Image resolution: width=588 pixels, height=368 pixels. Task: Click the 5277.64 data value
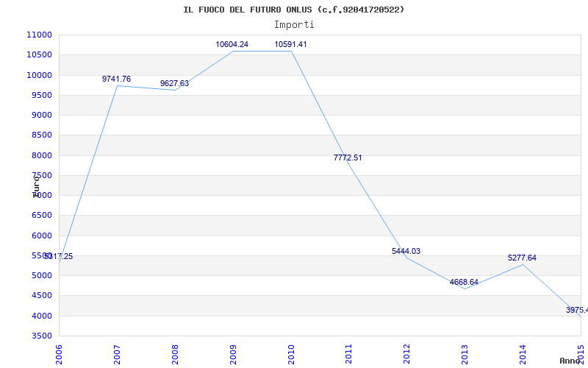click(523, 258)
